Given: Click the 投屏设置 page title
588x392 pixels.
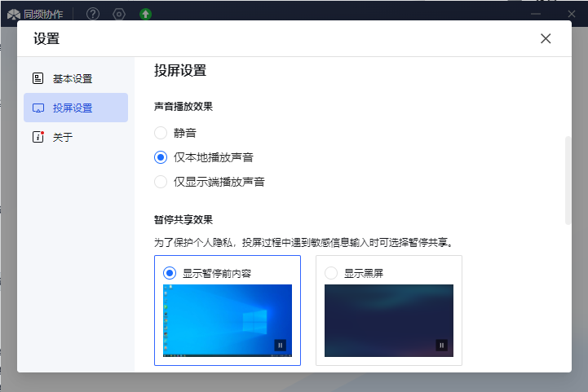Looking at the screenshot, I should (180, 70).
